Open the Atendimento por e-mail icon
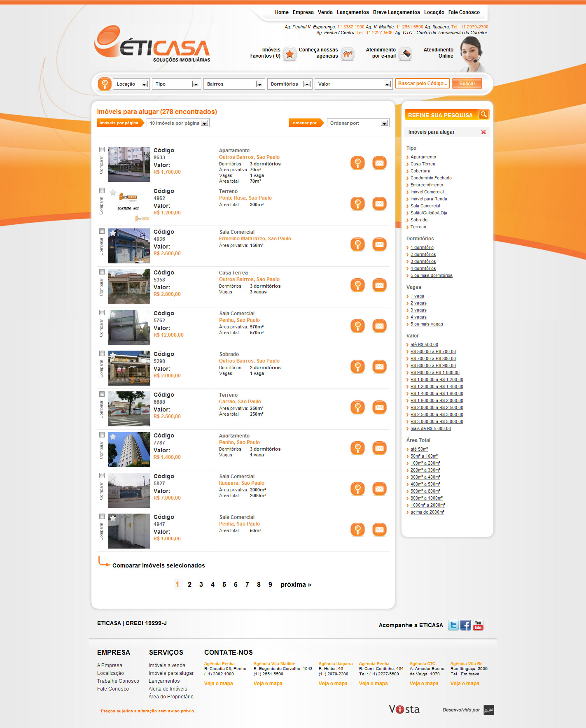586x728 pixels. tap(405, 54)
